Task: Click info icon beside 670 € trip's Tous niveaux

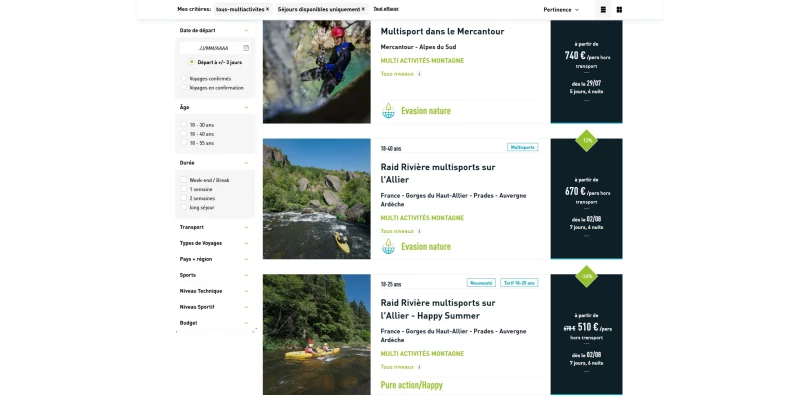Action: coord(419,231)
